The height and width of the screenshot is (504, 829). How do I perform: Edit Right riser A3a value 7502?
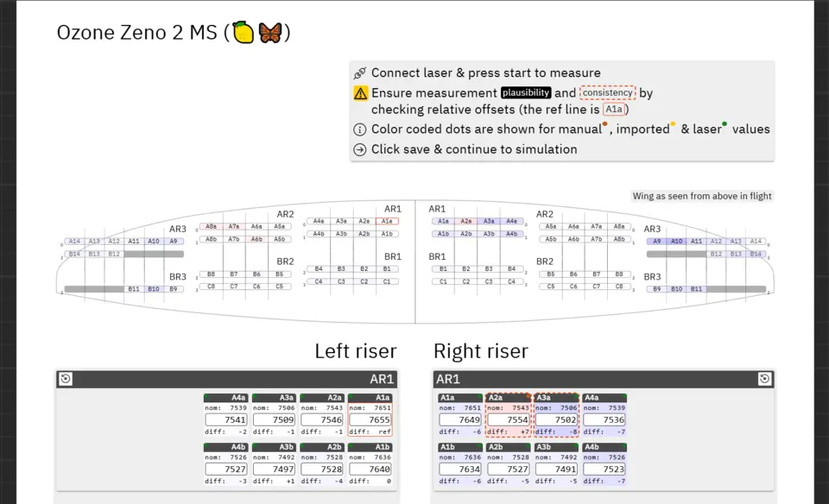click(556, 420)
